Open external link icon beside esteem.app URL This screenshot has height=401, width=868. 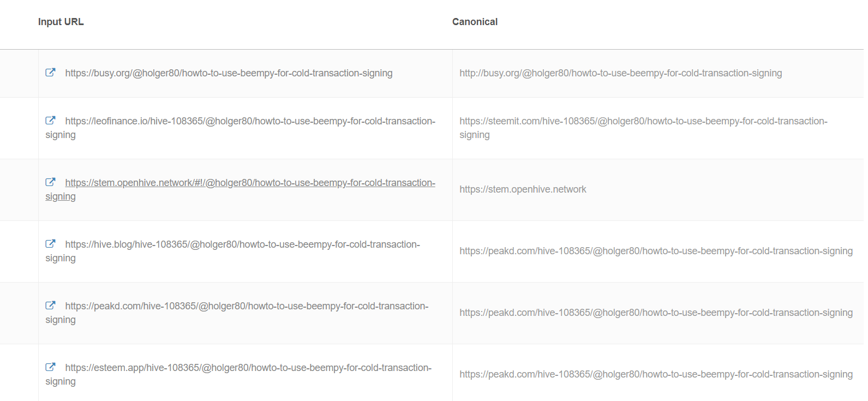click(x=50, y=367)
